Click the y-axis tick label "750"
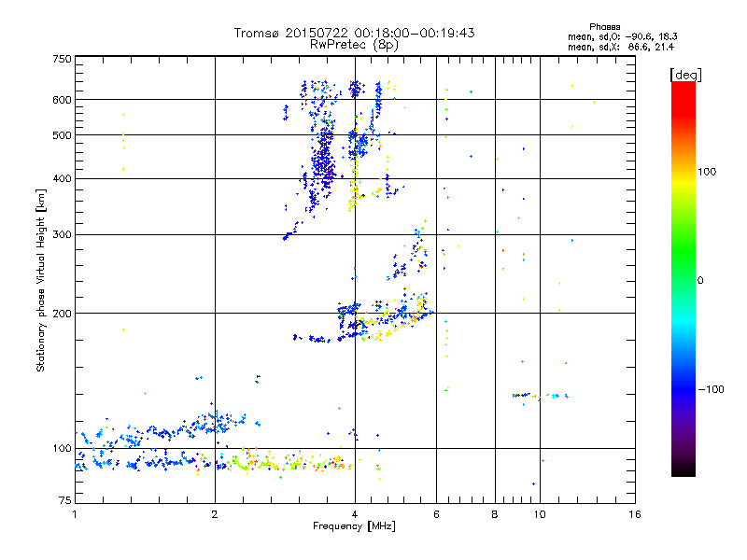Image resolution: width=747 pixels, height=560 pixels. (62, 59)
